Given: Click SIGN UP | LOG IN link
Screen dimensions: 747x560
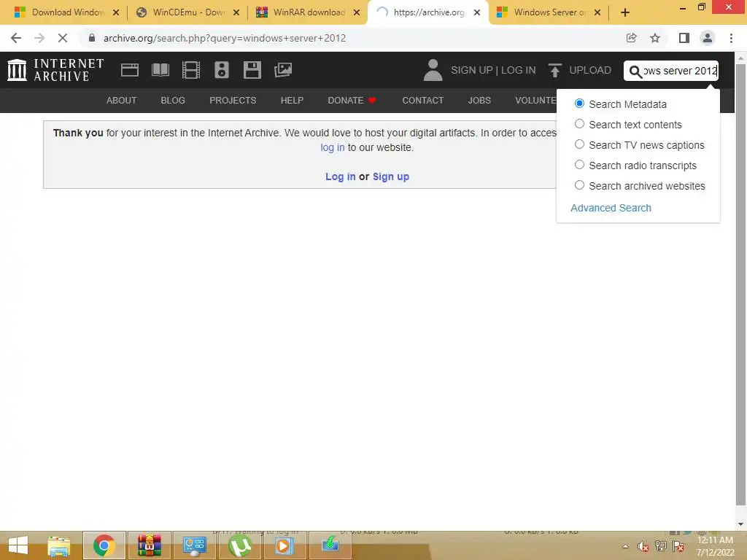Looking at the screenshot, I should click(x=493, y=70).
